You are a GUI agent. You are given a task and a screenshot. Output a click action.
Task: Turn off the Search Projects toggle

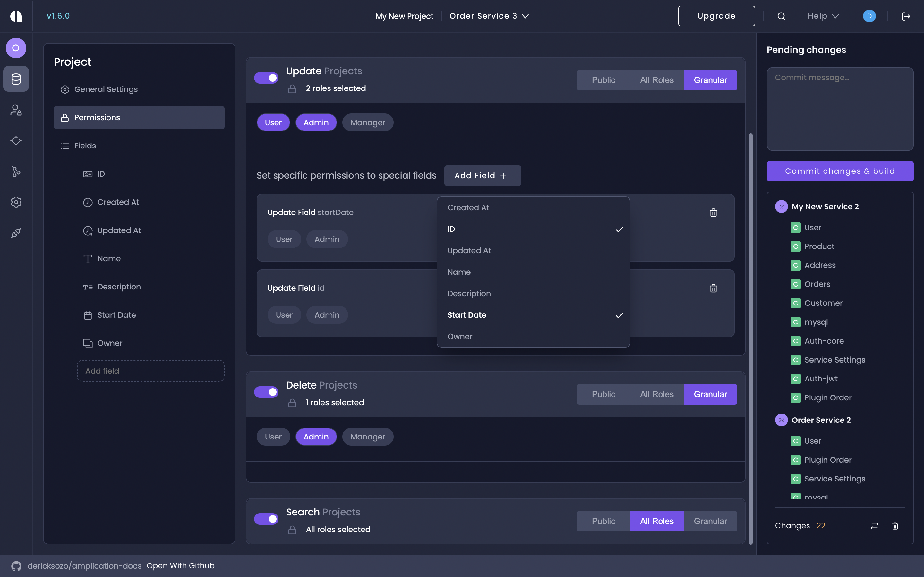click(x=266, y=519)
